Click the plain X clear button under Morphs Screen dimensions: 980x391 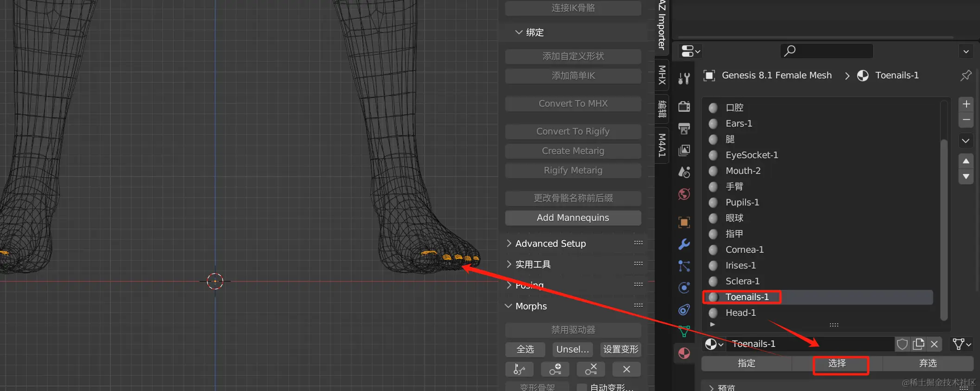tap(626, 370)
